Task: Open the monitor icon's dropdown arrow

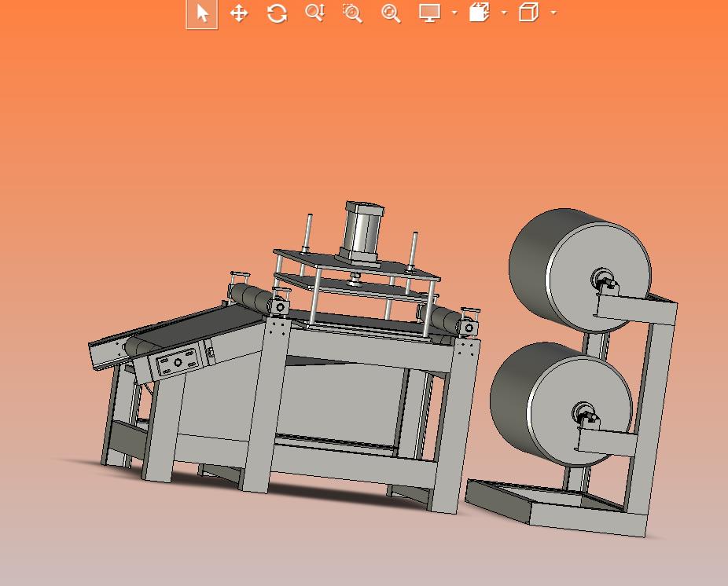Action: [454, 13]
